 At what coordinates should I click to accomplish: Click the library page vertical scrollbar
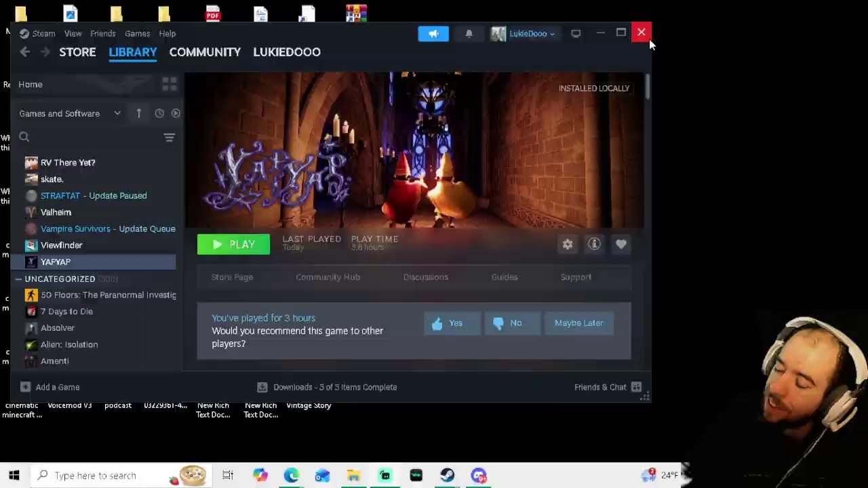(648, 87)
